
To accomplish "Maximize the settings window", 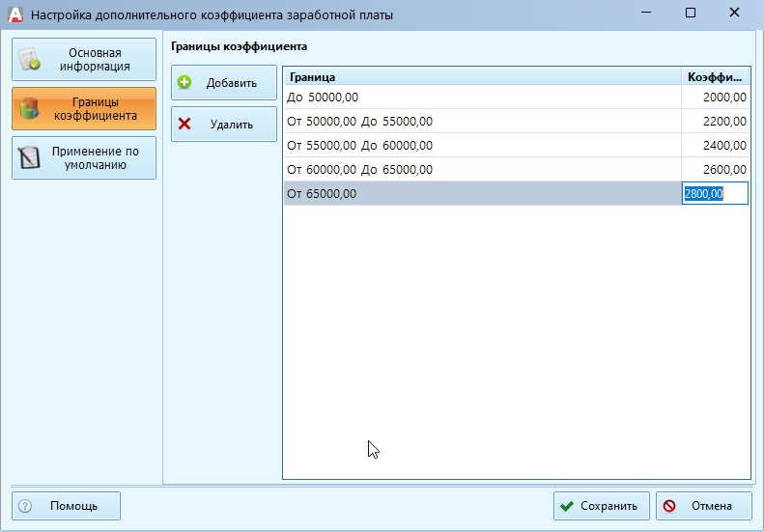I will (690, 14).
